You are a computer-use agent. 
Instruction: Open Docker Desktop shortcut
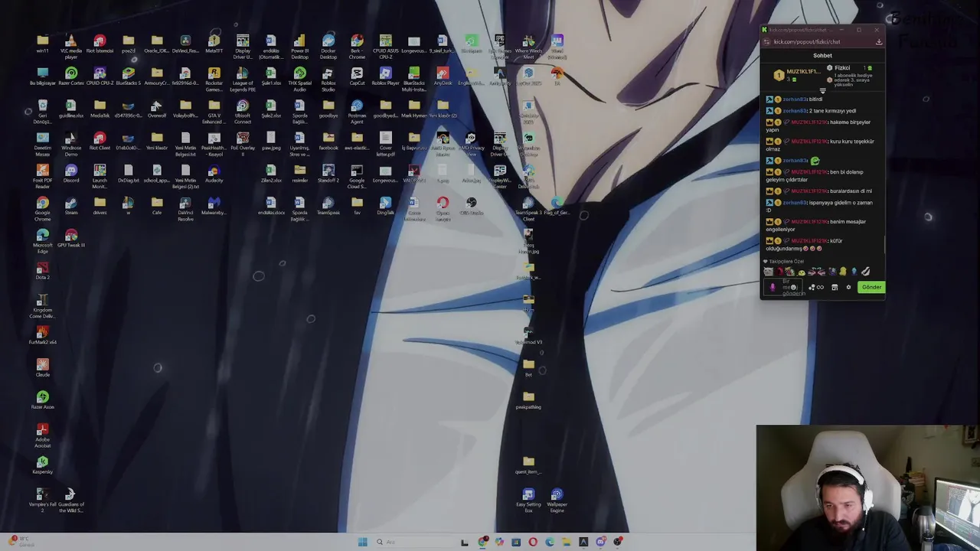pyautogui.click(x=328, y=46)
